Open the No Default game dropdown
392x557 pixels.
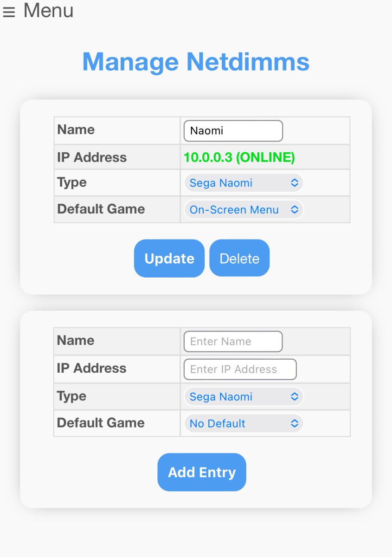[244, 423]
